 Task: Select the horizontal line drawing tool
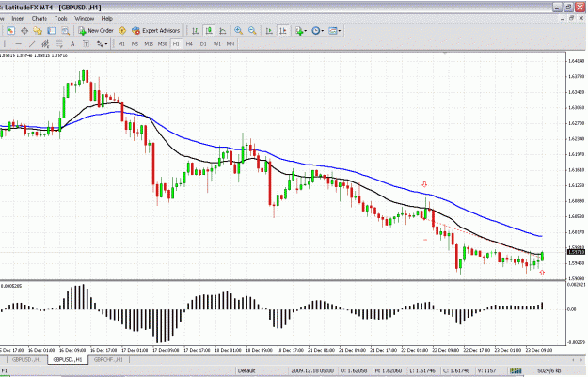[18, 44]
